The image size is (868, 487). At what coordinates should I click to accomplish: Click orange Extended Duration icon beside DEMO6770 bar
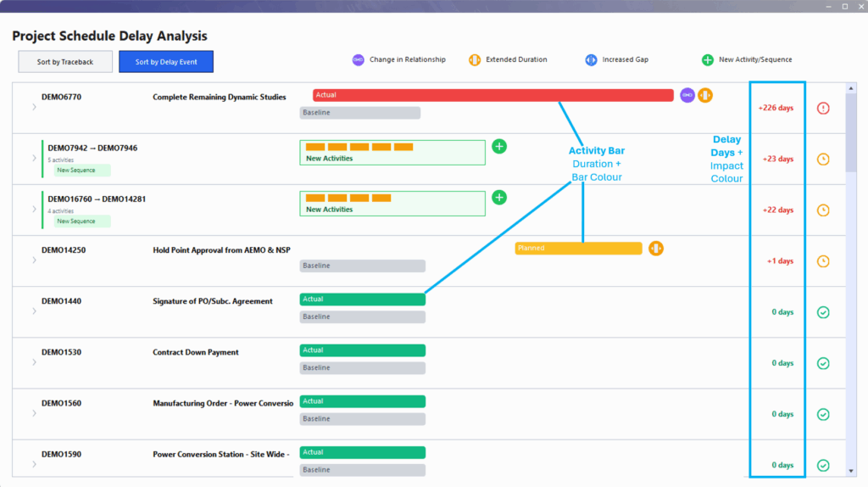point(705,95)
